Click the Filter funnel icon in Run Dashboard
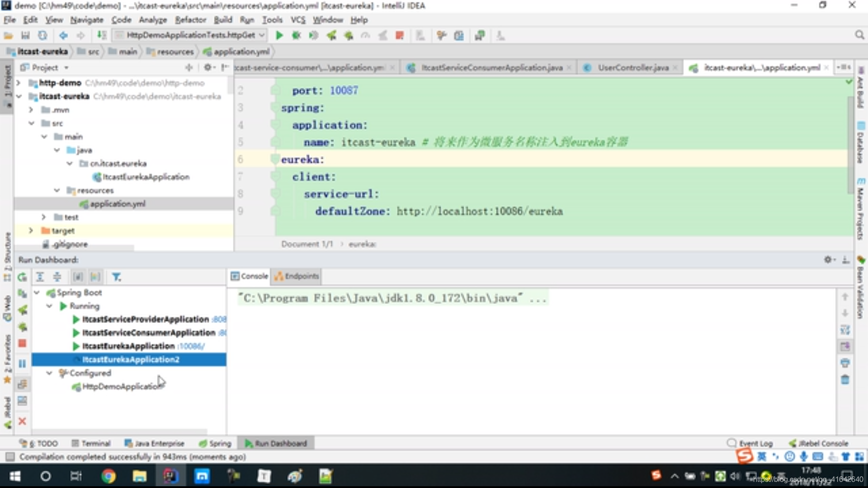Image resolution: width=868 pixels, height=488 pixels. [116, 277]
